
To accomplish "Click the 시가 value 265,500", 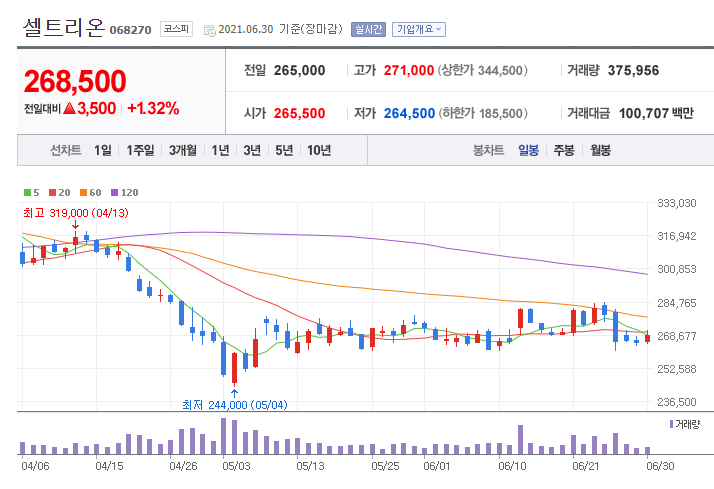I will coord(300,113).
